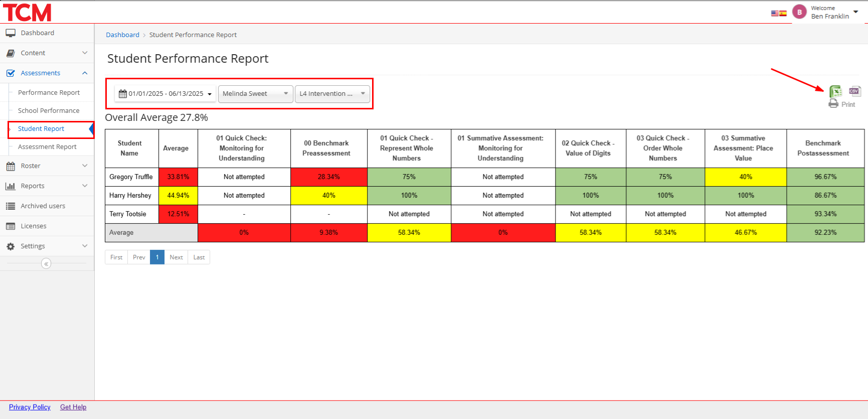Open the Melinda Sweet teacher dropdown
The height and width of the screenshot is (419, 868).
pos(255,94)
